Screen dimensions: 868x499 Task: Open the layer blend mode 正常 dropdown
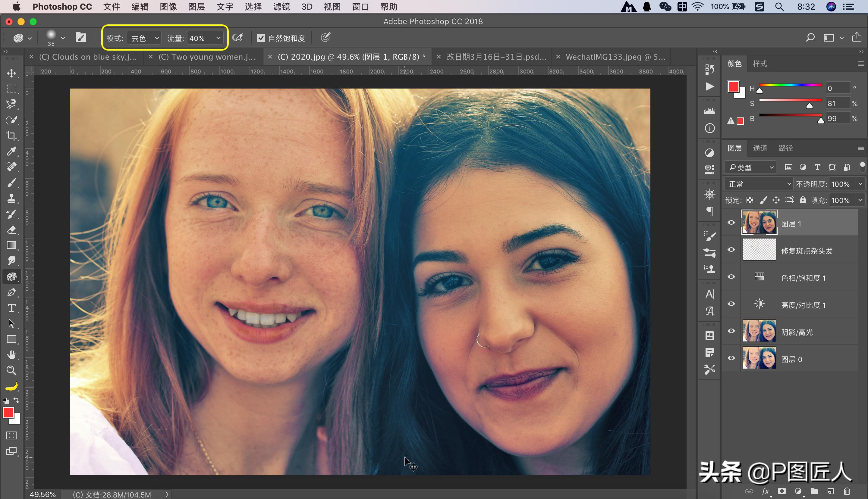click(759, 184)
